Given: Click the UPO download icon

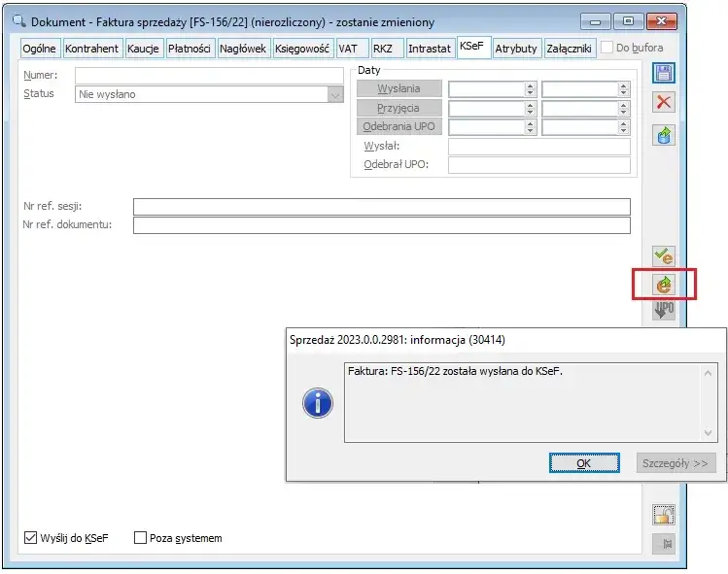Looking at the screenshot, I should [x=664, y=311].
